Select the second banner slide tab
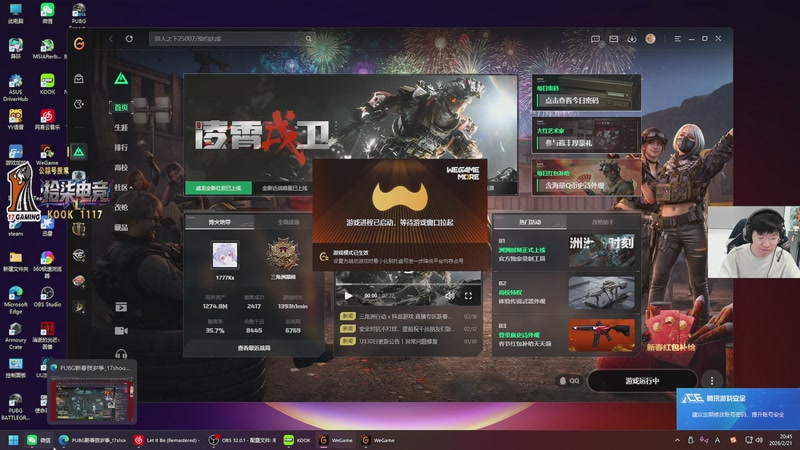Viewport: 800px width, 450px height. pyautogui.click(x=284, y=188)
